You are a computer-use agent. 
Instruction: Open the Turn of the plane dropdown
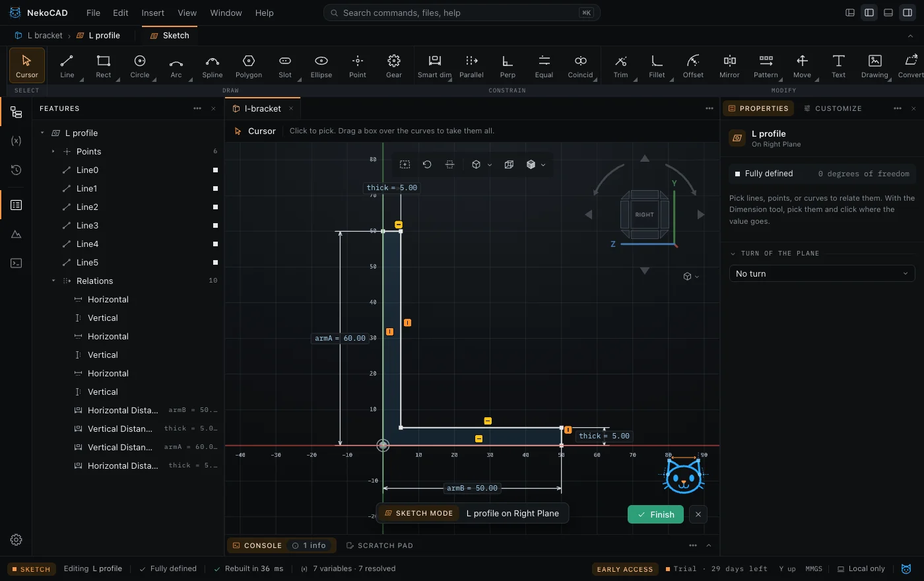[822, 273]
